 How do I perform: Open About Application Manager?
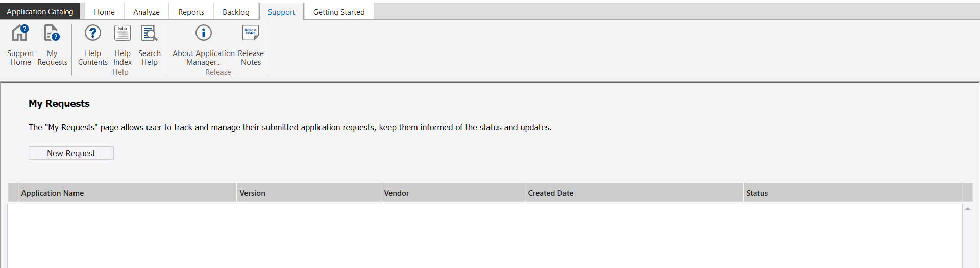[x=204, y=34]
